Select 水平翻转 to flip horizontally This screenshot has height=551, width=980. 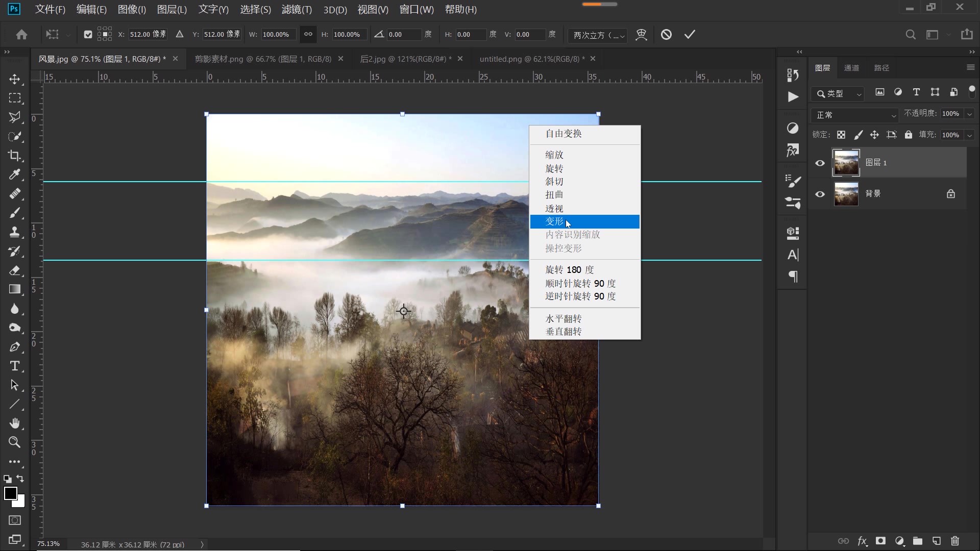point(564,318)
